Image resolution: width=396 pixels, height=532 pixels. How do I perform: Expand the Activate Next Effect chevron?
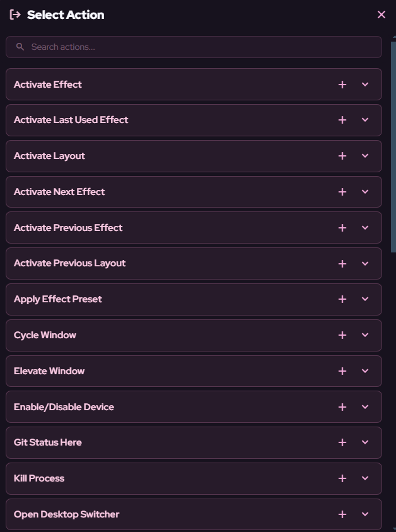pos(365,192)
